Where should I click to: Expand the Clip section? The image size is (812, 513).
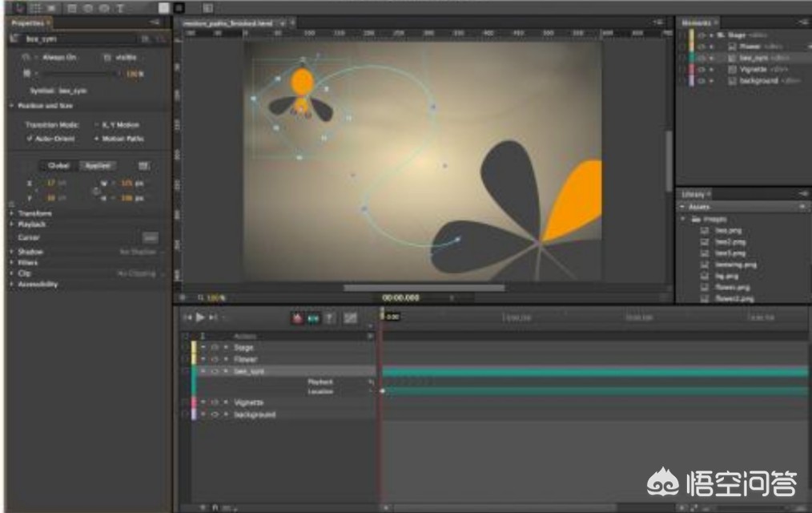tap(11, 273)
